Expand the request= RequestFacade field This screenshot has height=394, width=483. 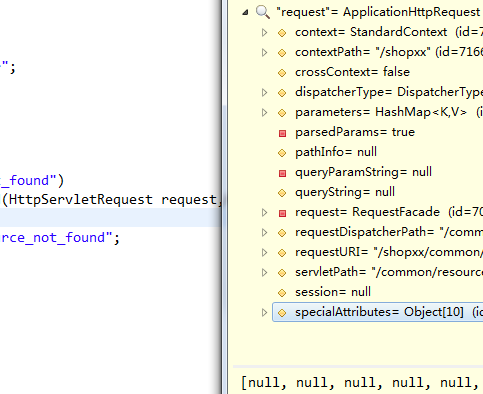[264, 212]
